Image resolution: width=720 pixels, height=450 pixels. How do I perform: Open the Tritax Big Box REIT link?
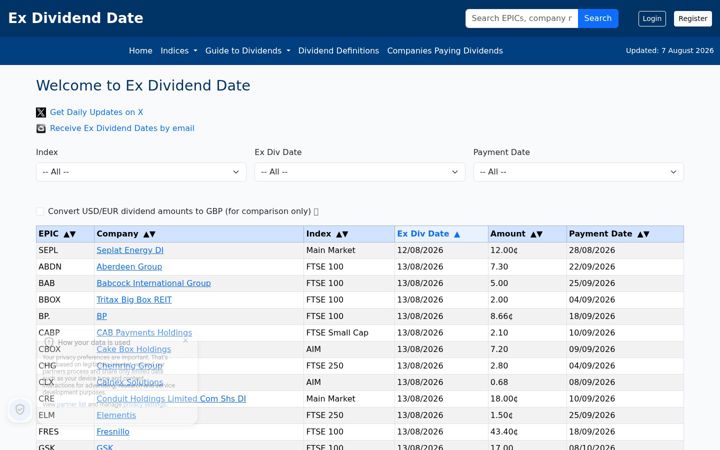(134, 300)
